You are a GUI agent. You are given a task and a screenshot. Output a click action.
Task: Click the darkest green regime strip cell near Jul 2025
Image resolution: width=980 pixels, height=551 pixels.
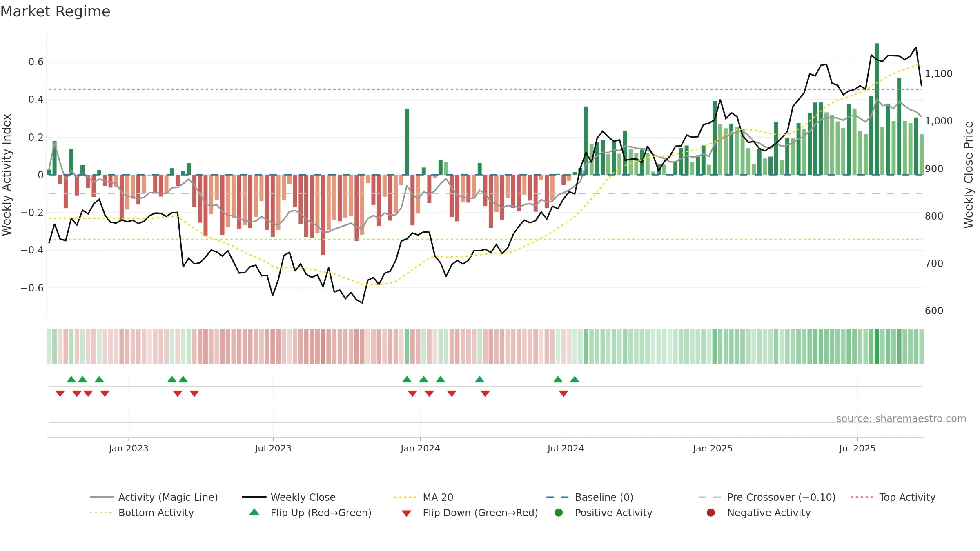click(x=877, y=347)
